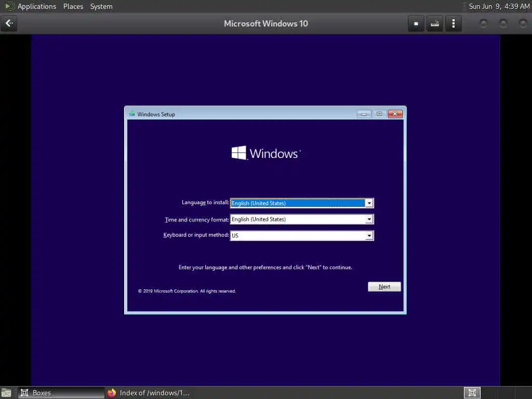This screenshot has height=399, width=532.
Task: Close the Windows Setup dialog
Action: [395, 114]
